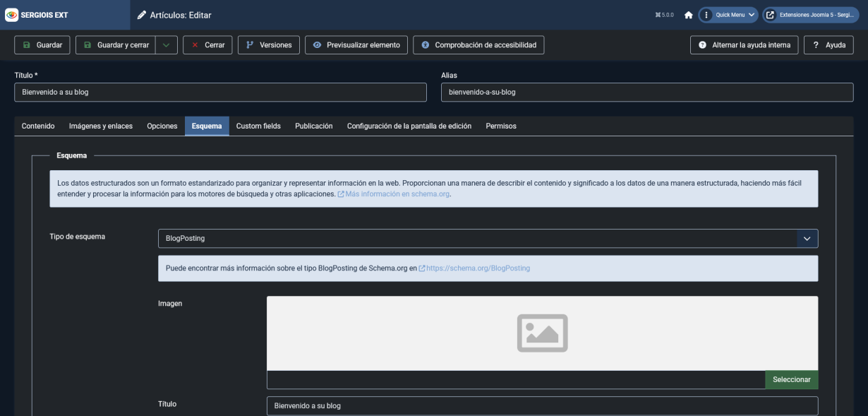
Task: Click the image placeholder icon in preview
Action: pyautogui.click(x=542, y=333)
